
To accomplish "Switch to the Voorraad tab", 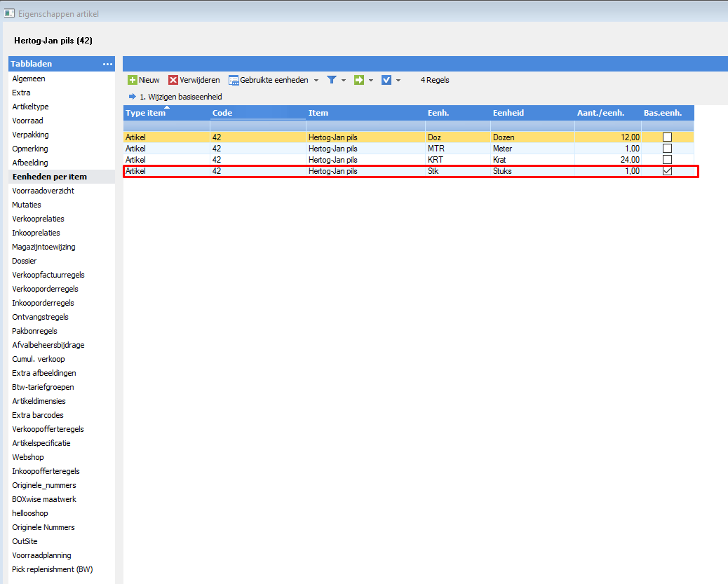I will (27, 121).
